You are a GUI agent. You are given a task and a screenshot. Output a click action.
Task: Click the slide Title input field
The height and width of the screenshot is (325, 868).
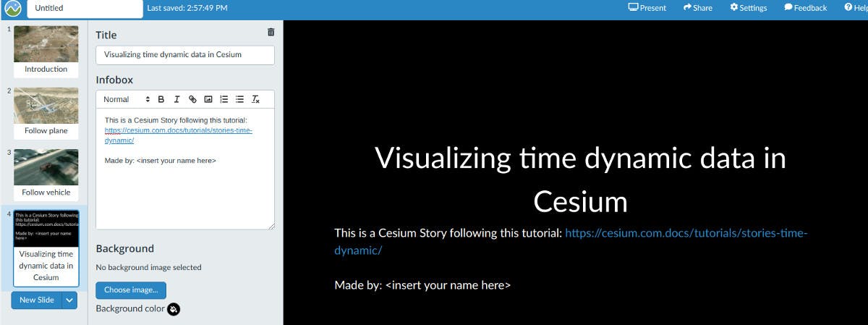tap(185, 54)
